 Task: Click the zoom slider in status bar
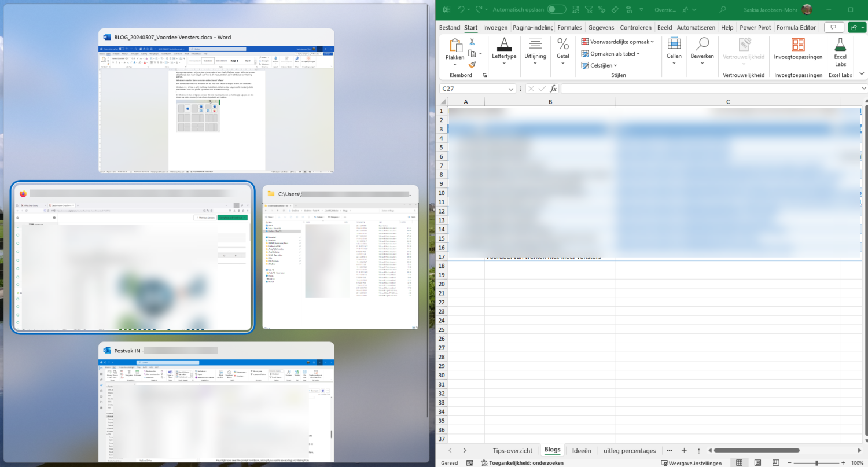[816, 463]
